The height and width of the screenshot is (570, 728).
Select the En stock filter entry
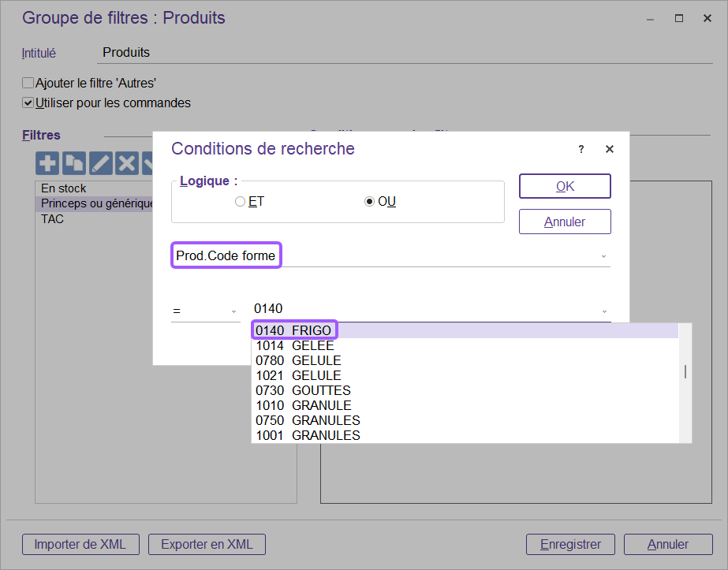[64, 188]
